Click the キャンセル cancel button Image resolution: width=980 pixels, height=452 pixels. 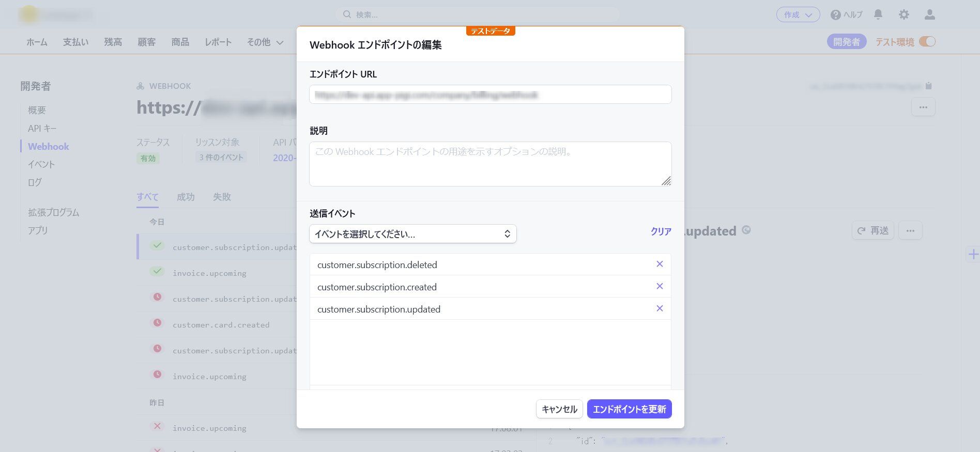559,409
